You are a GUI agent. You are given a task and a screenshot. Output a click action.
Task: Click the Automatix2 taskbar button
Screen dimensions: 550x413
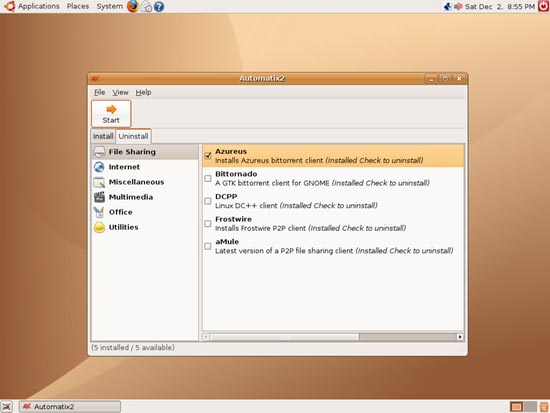click(x=70, y=407)
